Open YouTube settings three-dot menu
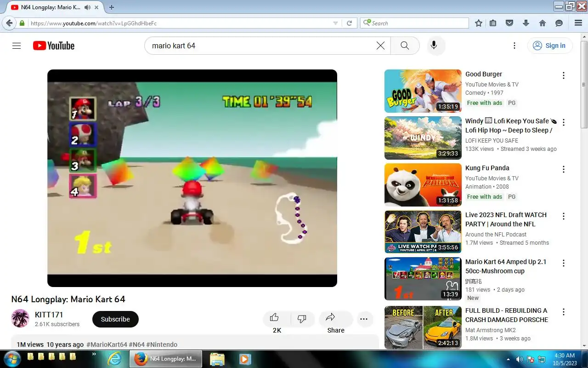 click(x=514, y=46)
